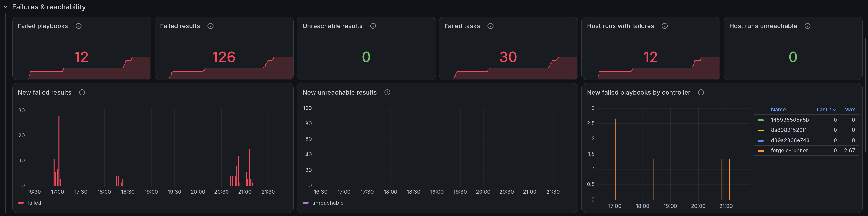Viewport: 868px width, 216px height.
Task: Click info icon on New unreachable results
Action: coord(387,92)
